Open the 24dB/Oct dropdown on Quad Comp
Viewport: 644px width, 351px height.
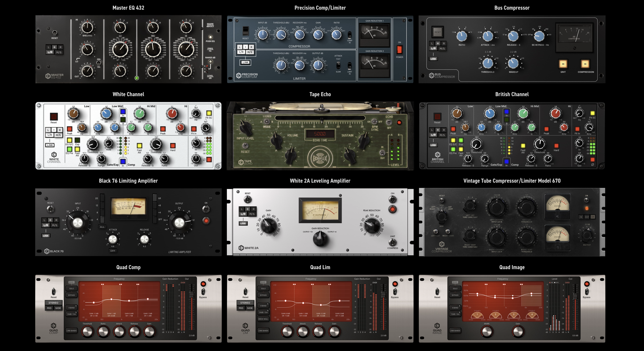point(71,314)
